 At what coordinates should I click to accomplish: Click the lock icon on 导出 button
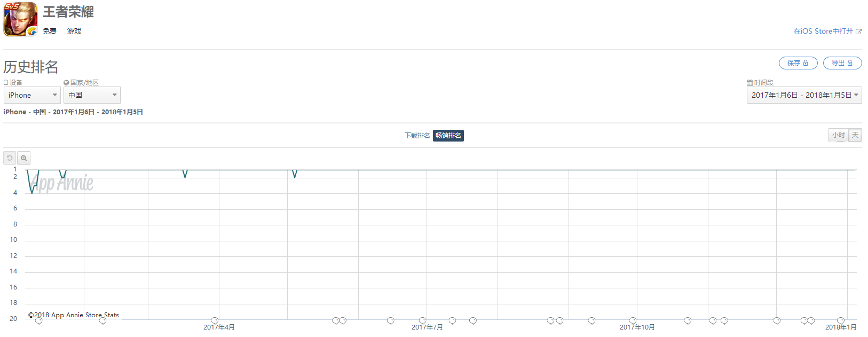coord(850,63)
